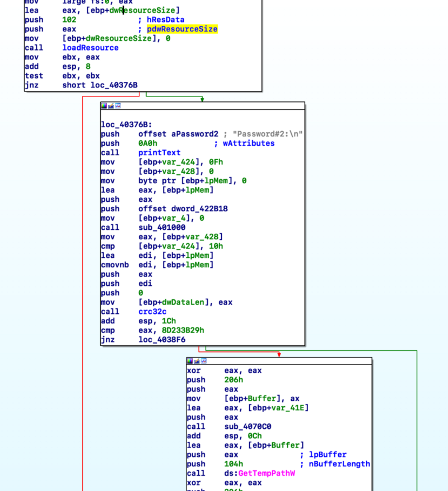The width and height of the screenshot is (448, 491).
Task: Click the mov ebx, eax instruction
Action: 62,57
